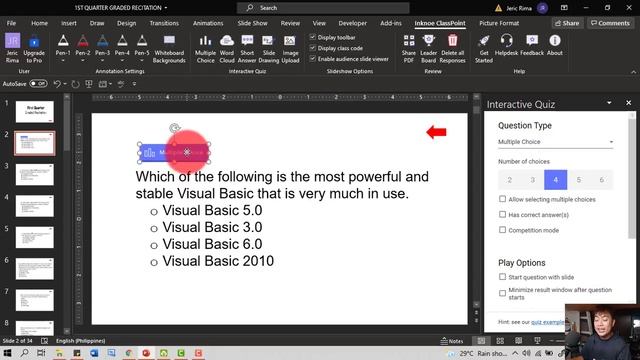Screen dimensions: 640x360
Task: Click the slide thumbnail panel scrollbar
Action: [67, 124]
